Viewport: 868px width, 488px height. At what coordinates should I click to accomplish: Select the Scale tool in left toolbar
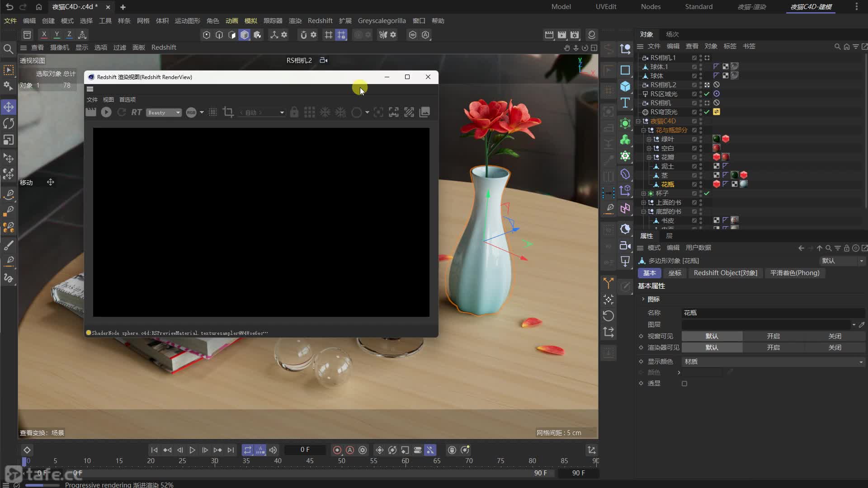9,140
